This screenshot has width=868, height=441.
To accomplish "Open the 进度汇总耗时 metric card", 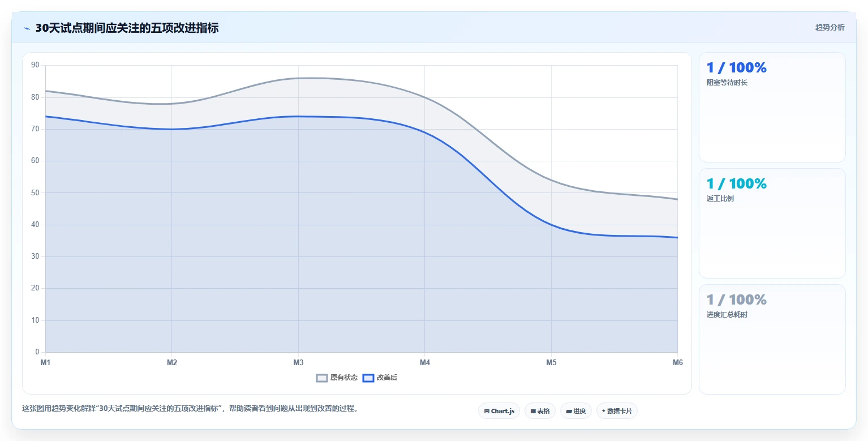I will tap(772, 339).
